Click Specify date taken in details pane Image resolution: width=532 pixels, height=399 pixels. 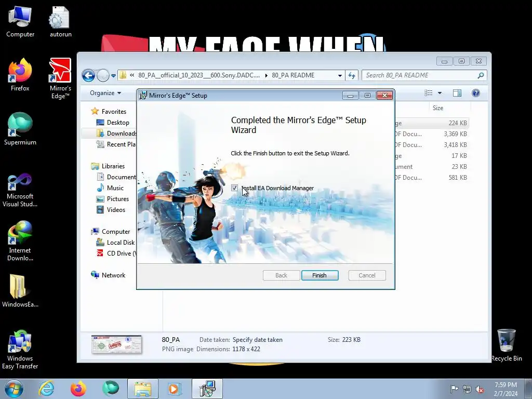[x=258, y=340]
